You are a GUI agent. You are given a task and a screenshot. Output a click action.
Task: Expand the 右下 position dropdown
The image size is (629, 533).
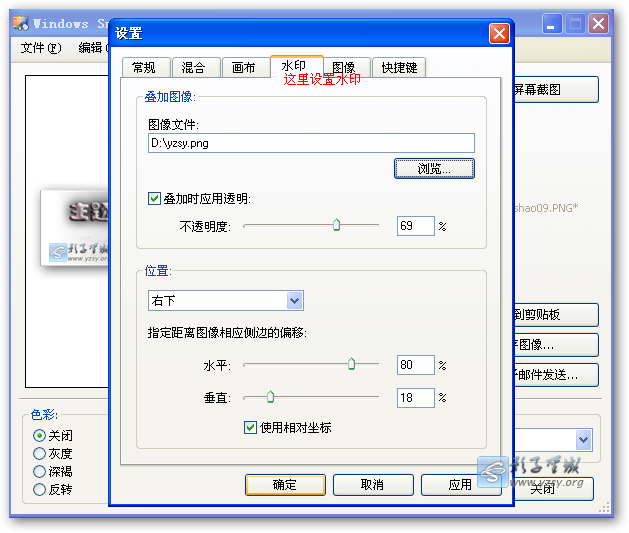[294, 301]
